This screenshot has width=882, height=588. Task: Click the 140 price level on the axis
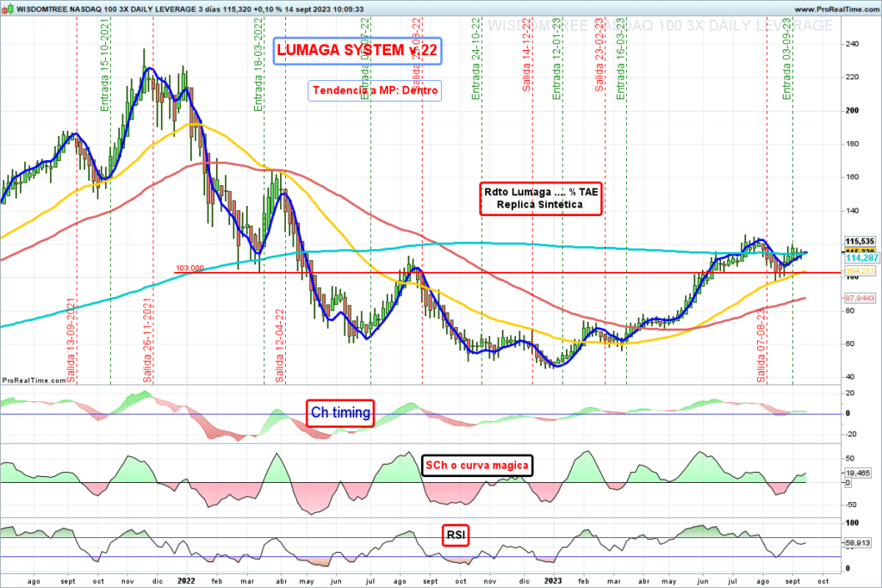click(852, 211)
